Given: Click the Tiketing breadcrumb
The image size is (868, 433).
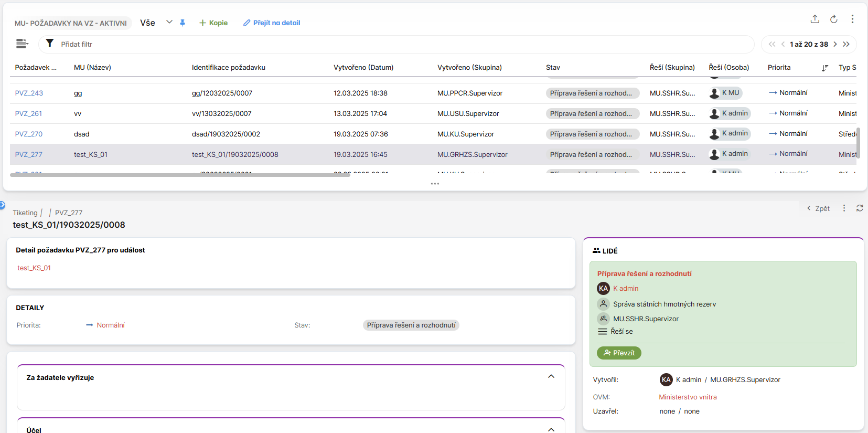Looking at the screenshot, I should point(25,213).
